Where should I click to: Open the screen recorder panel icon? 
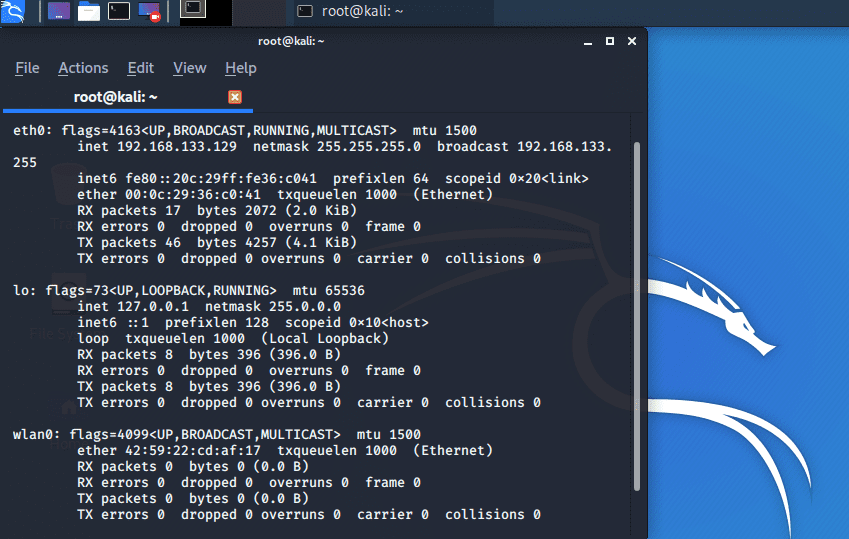pyautogui.click(x=149, y=12)
